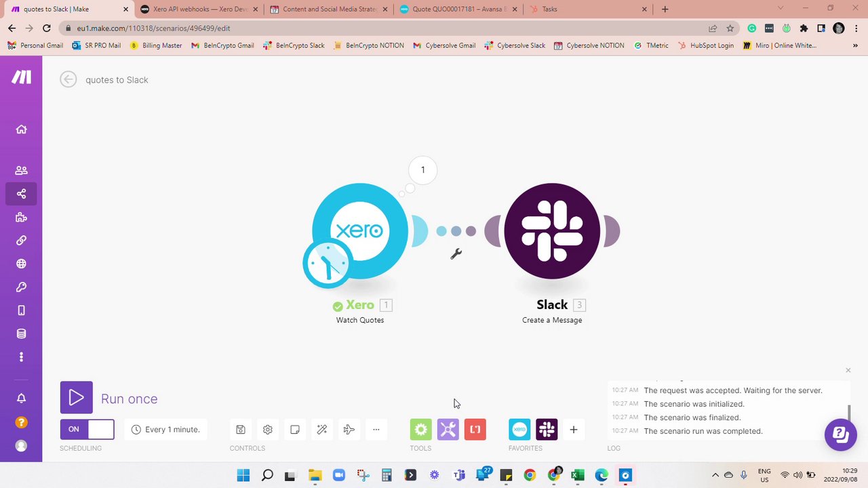Open the green Flow control tool
The image size is (868, 488).
click(x=420, y=429)
